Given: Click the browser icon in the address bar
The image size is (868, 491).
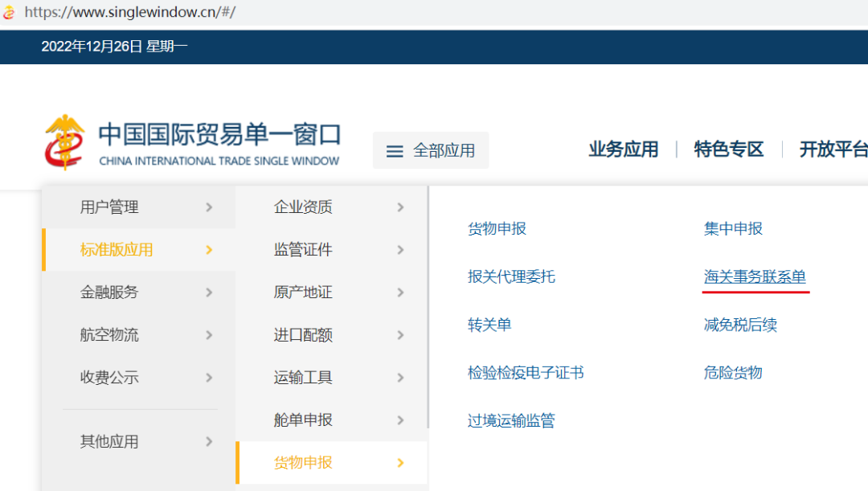Looking at the screenshot, I should [10, 12].
